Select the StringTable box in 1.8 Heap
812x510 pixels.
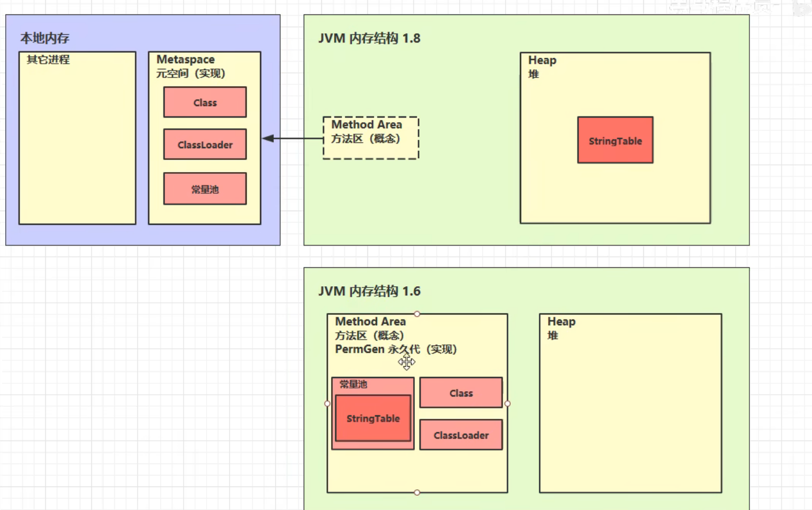pos(615,140)
